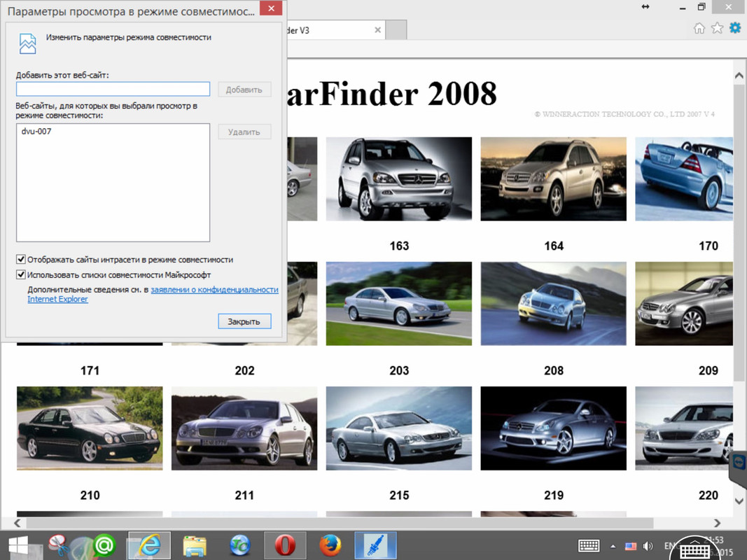Show hidden system tray icons arrow
The width and height of the screenshot is (747, 560).
pyautogui.click(x=613, y=546)
